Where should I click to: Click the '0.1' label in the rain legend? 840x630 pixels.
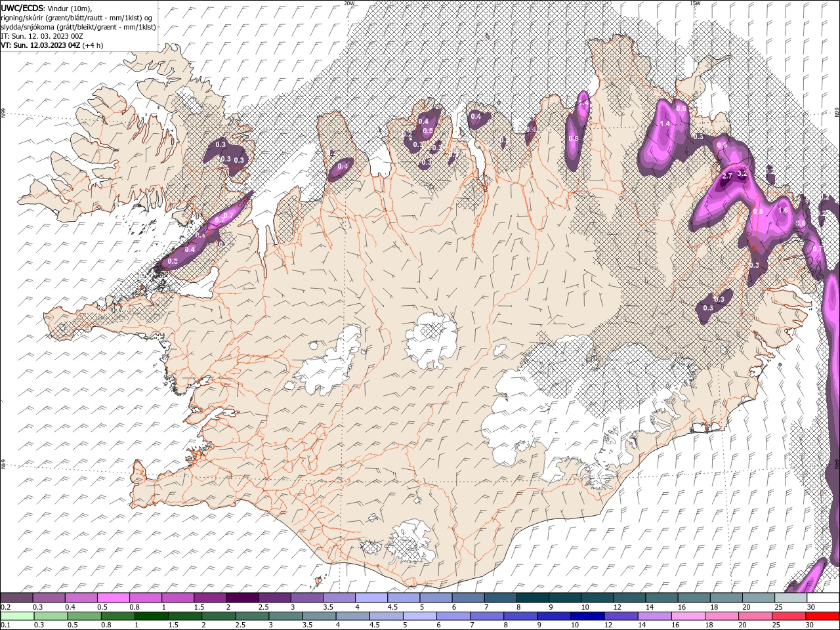pos(6,625)
